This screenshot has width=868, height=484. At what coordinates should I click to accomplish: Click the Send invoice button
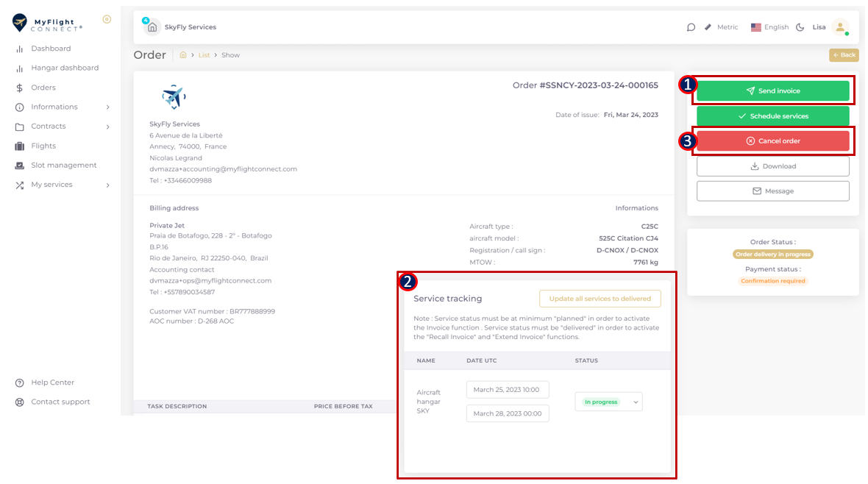773,90
